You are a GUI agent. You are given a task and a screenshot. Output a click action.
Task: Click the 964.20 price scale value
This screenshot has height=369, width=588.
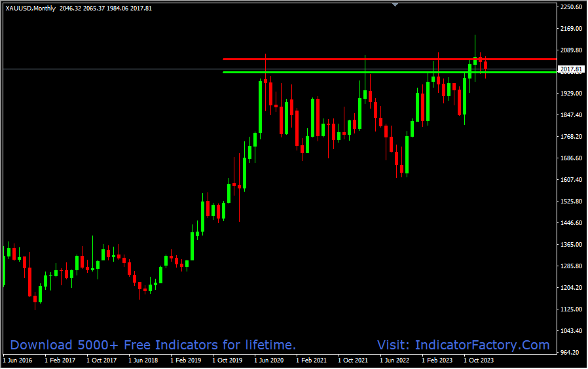(572, 353)
